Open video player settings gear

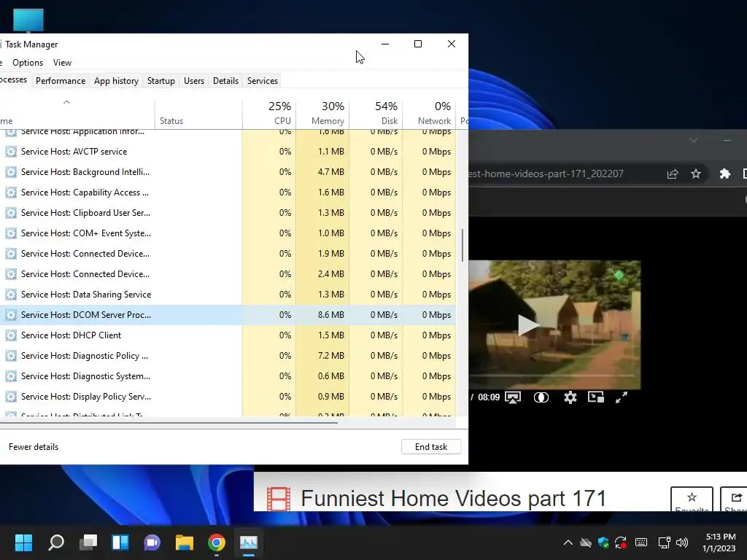point(570,397)
